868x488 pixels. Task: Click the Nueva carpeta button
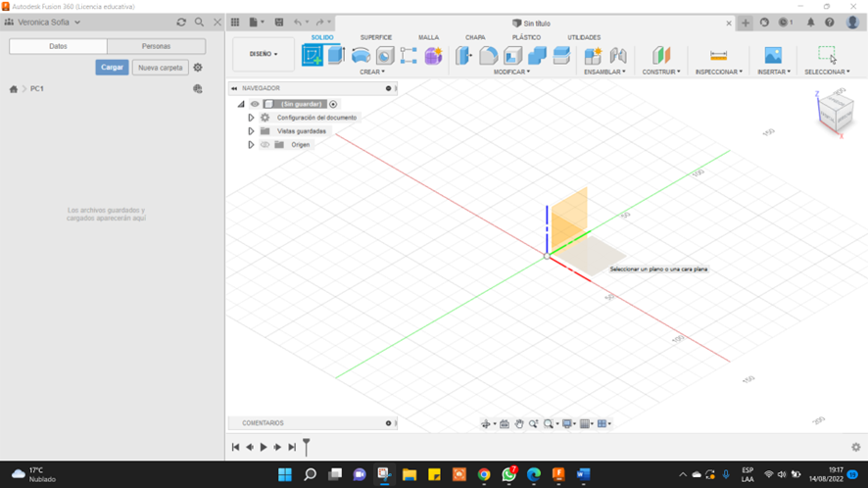click(160, 68)
